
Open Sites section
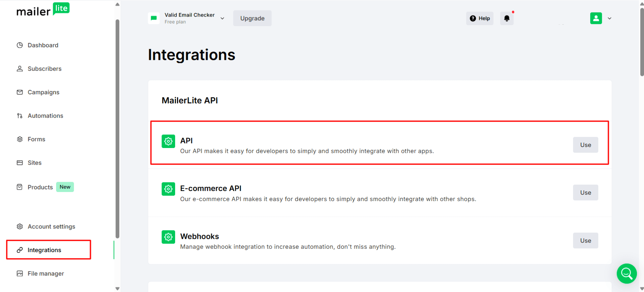coord(34,163)
